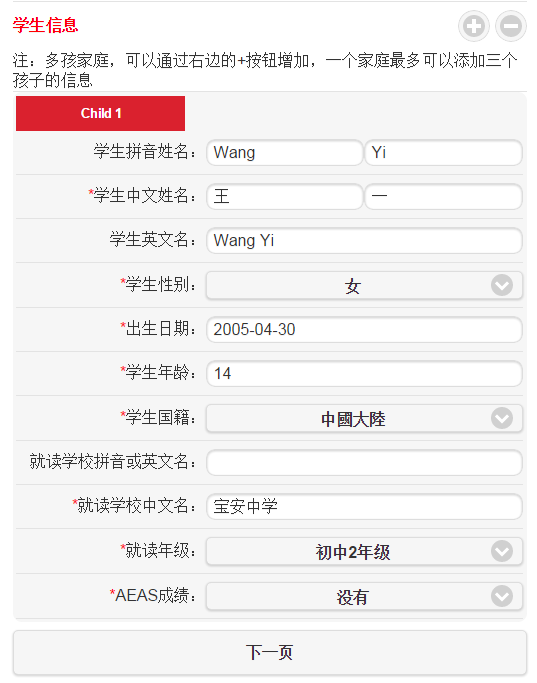The height and width of the screenshot is (683, 537).
Task: Remove a child with minus icon
Action: point(511,26)
